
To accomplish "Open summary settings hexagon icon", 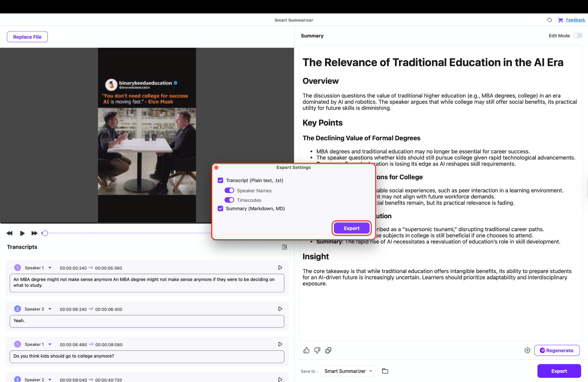I will [527, 350].
